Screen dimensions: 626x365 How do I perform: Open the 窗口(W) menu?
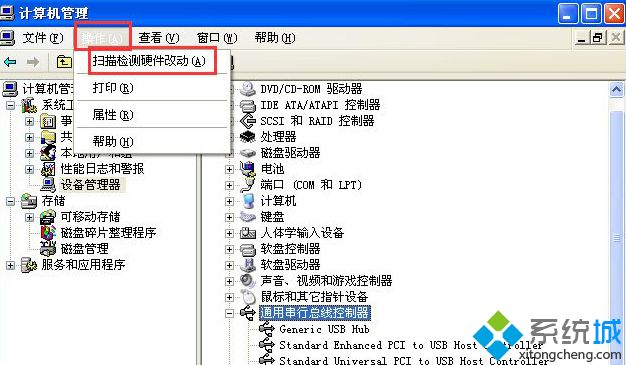coord(217,38)
